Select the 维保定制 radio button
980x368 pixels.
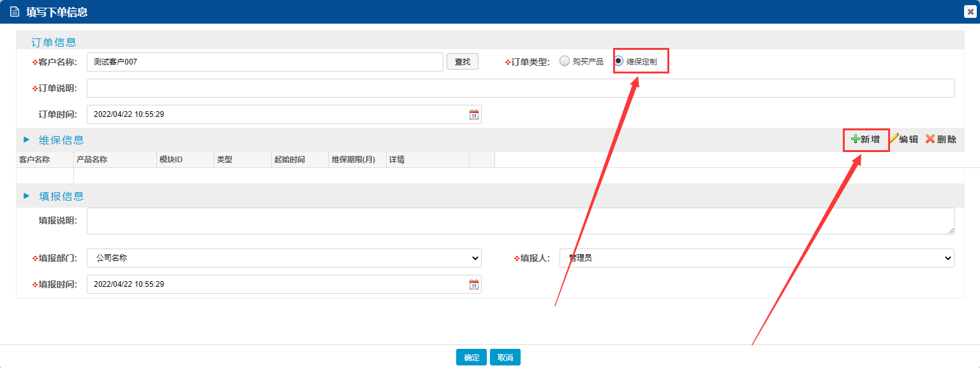618,61
